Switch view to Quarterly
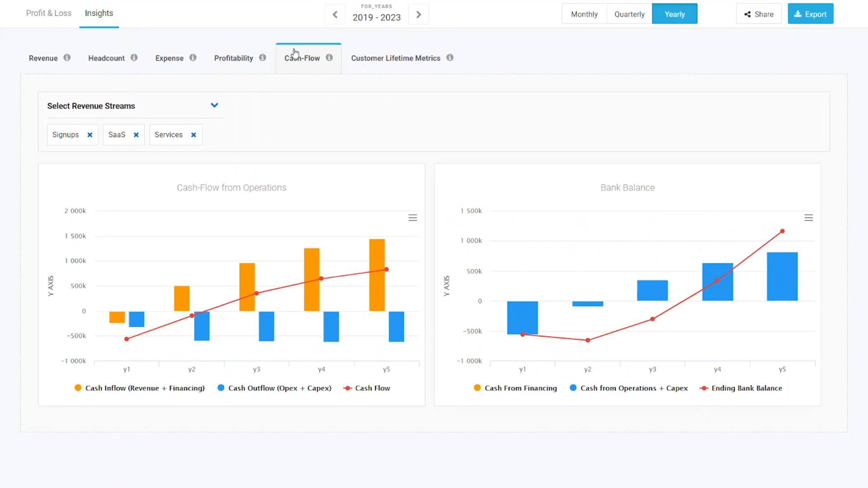The width and height of the screenshot is (868, 488). coord(629,14)
